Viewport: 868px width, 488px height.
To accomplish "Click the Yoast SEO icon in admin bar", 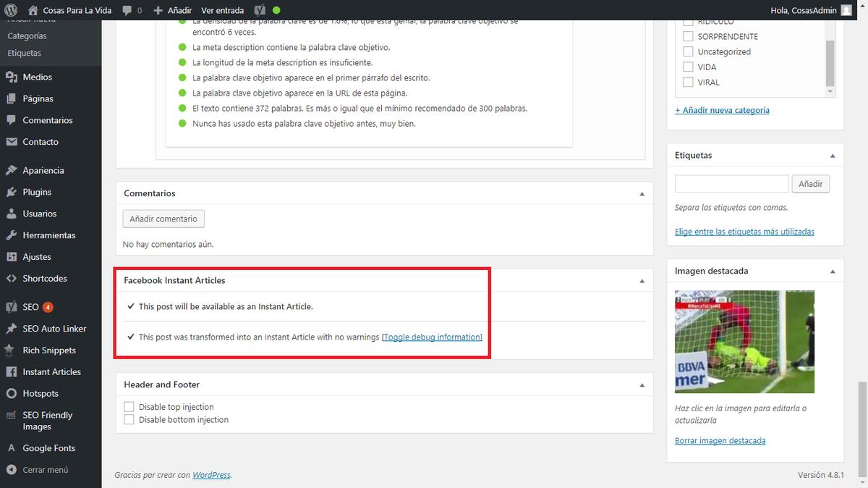I will [260, 10].
